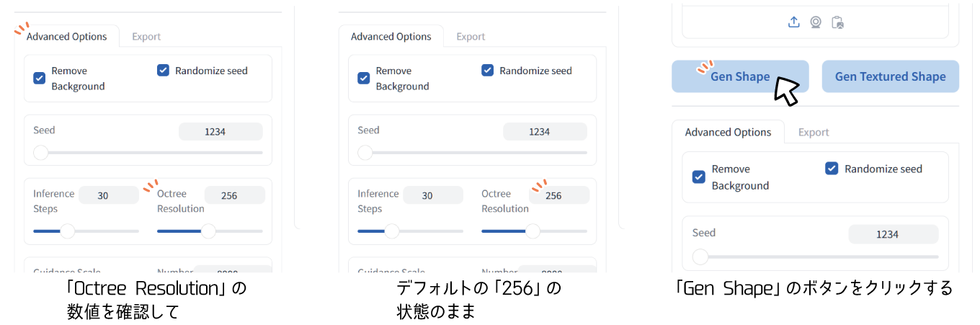The height and width of the screenshot is (325, 980).
Task: Uncheck Remove Background in the left panel
Action: pos(40,78)
